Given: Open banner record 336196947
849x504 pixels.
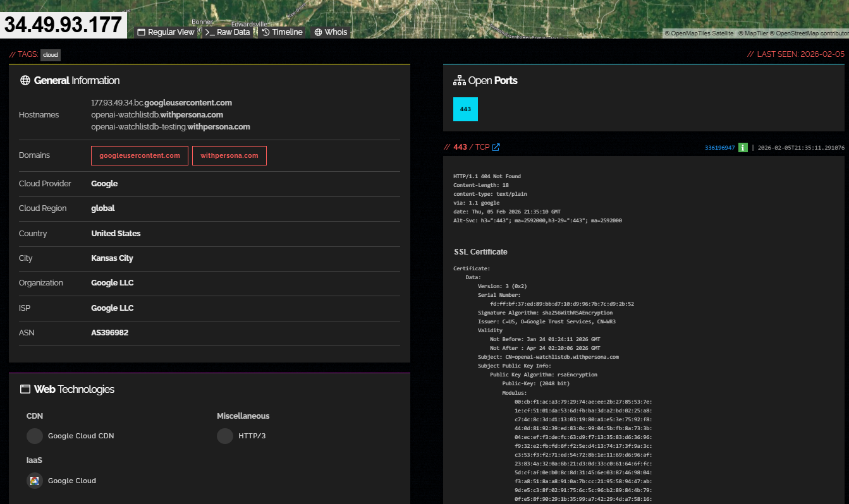Looking at the screenshot, I should 721,147.
